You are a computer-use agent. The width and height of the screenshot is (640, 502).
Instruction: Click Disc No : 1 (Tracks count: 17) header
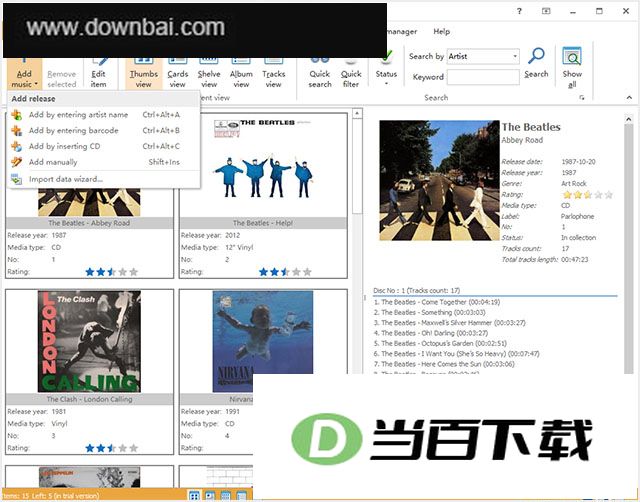click(416, 291)
